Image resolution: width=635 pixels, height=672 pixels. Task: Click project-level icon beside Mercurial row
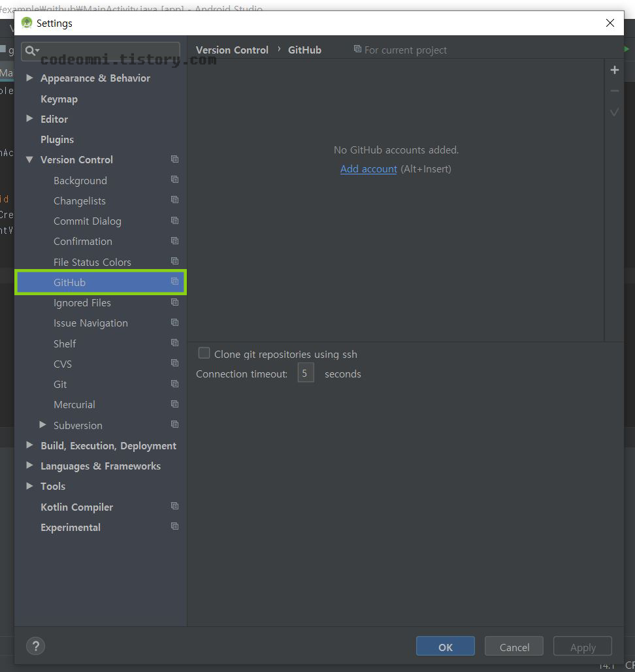tap(174, 404)
